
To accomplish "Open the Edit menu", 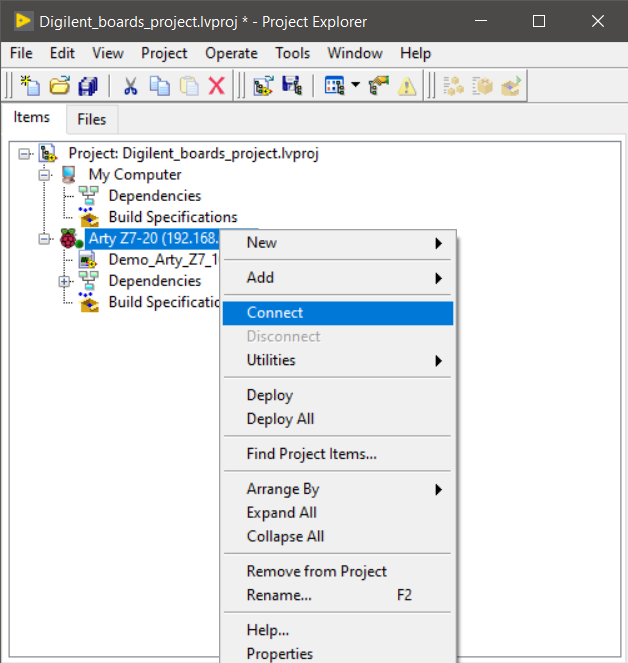I will [x=62, y=53].
